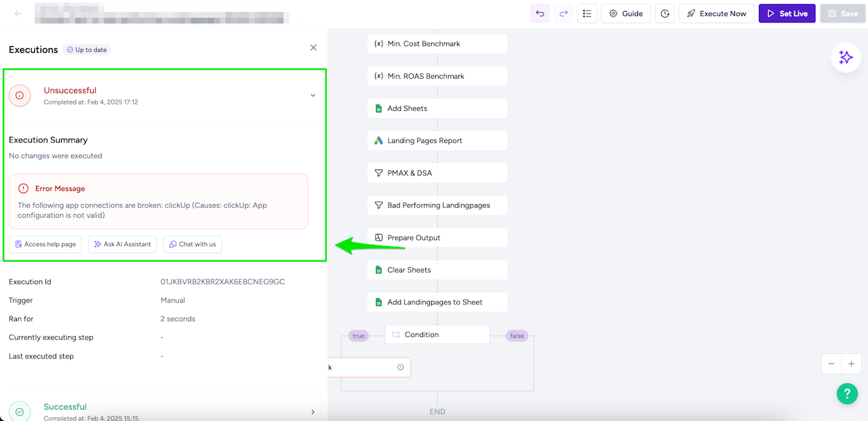Click the redo arrow icon
This screenshot has height=421, width=868.
click(x=564, y=14)
